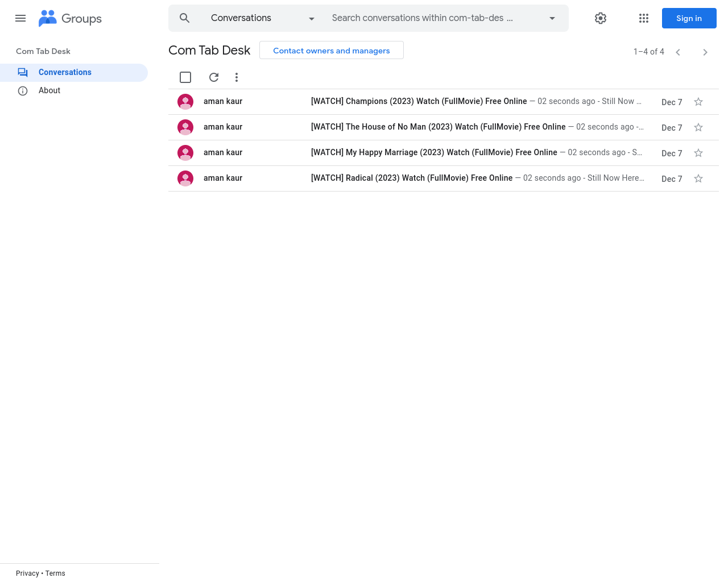Open the more actions three-dot menu
The width and height of the screenshot is (728, 582).
(237, 77)
